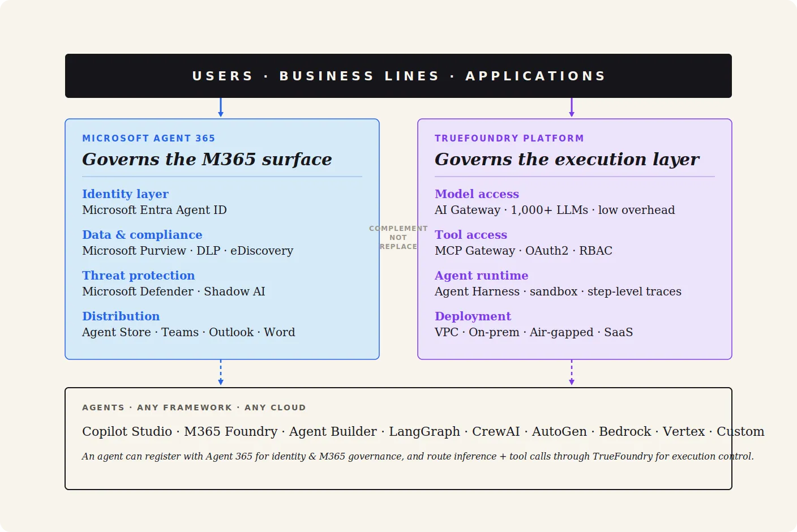Select the "Threat protection" subheading
Screen dimensions: 797x532
(x=138, y=276)
